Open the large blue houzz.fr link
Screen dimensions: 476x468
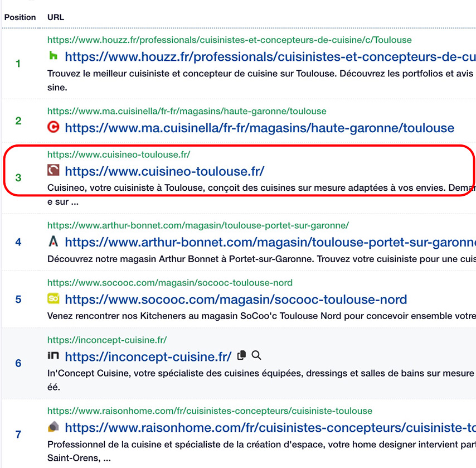[270, 57]
